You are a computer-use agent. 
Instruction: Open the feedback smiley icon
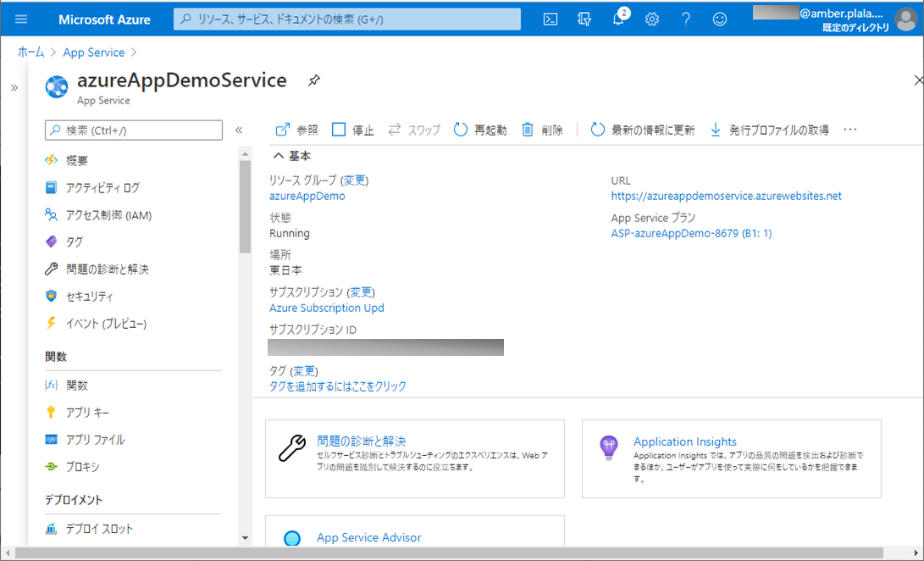(x=720, y=19)
